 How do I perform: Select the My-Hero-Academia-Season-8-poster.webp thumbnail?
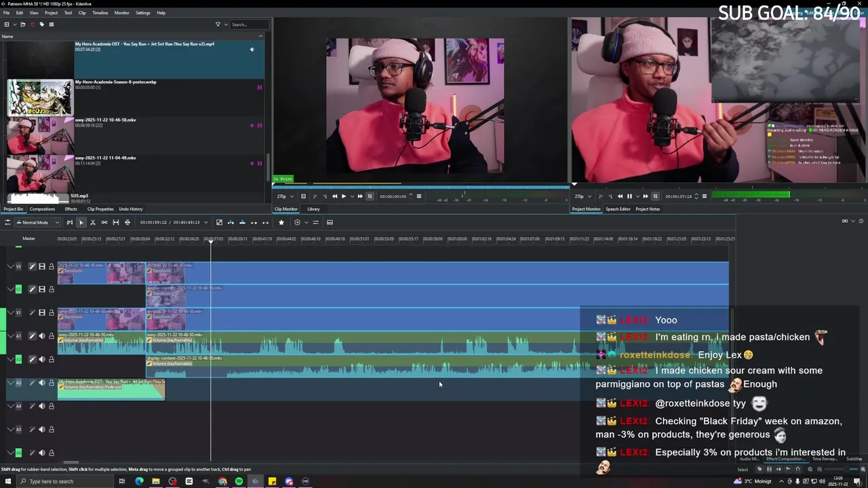40,98
